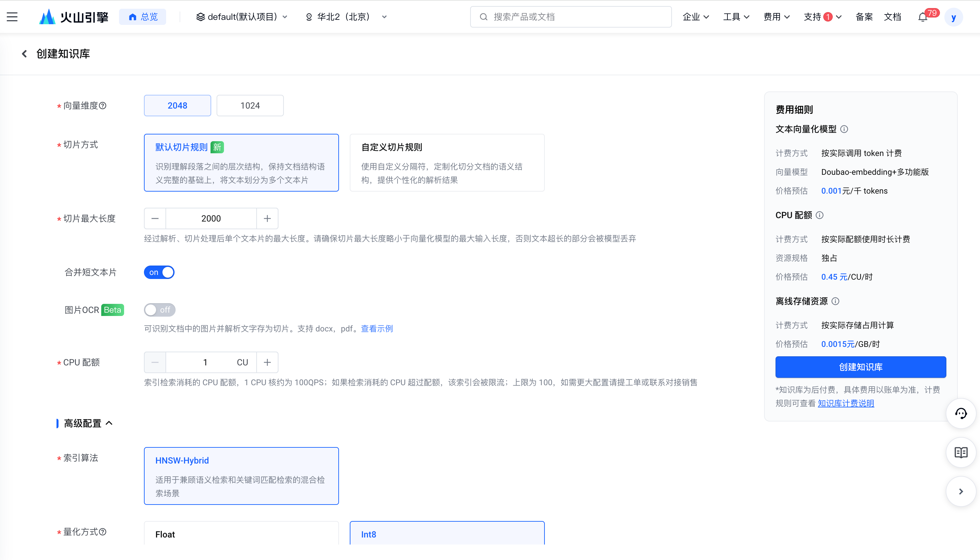The height and width of the screenshot is (560, 980).
Task: Click the 新 tag on 默认切片规则
Action: point(217,148)
